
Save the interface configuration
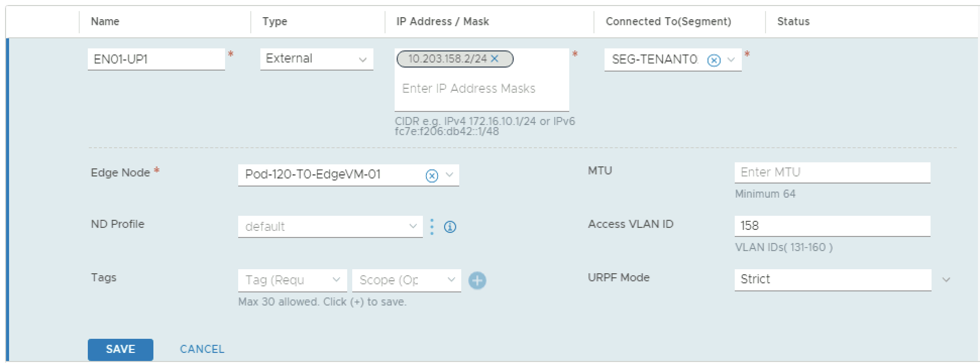click(120, 349)
